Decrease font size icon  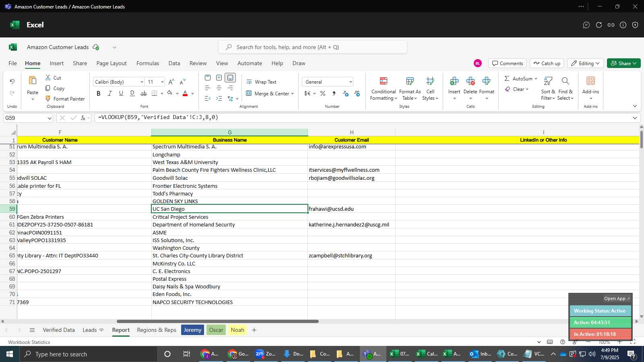(x=183, y=82)
